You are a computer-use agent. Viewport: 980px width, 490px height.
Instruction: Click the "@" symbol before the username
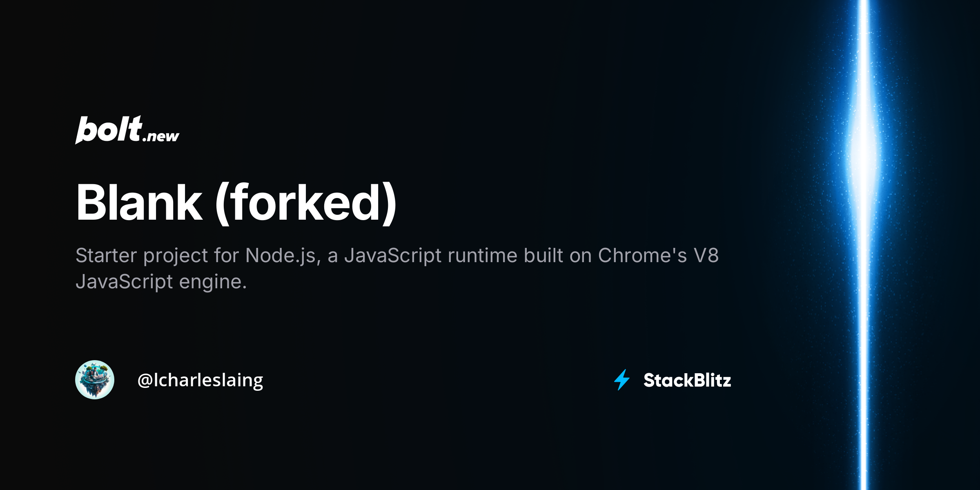[x=145, y=380]
